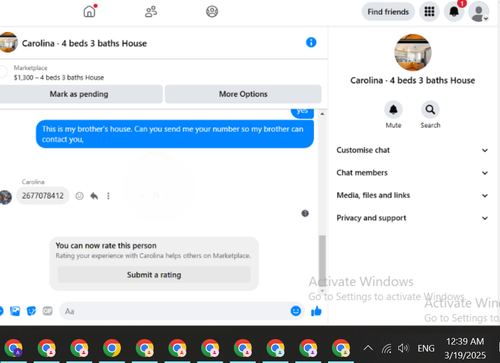Screen dimensions: 500x363
Task: Open more options for 2677078412 message
Action: point(108,196)
